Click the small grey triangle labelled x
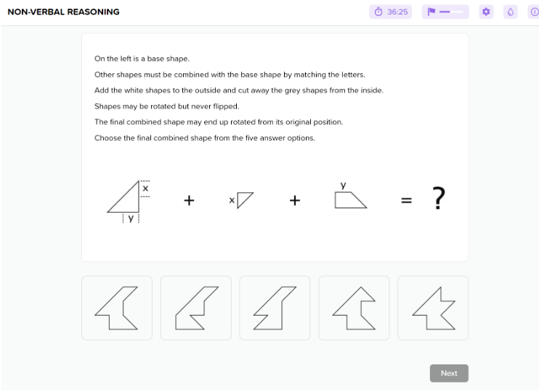This screenshot has height=392, width=539. [245, 200]
